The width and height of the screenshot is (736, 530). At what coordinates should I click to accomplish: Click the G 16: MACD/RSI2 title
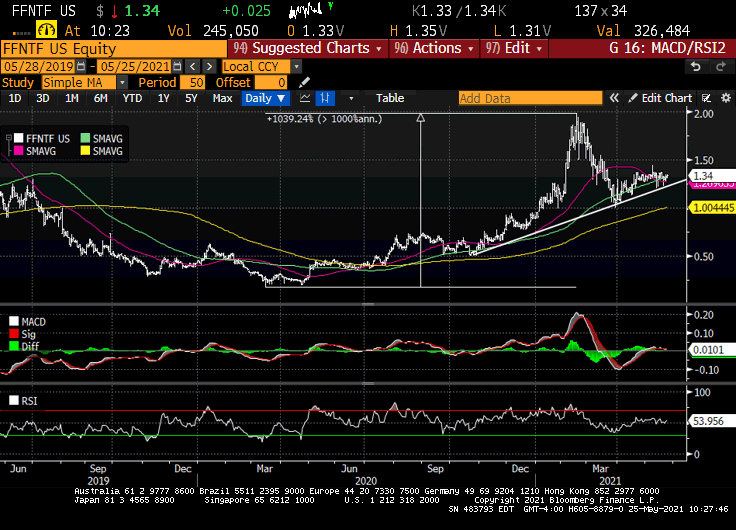click(667, 48)
